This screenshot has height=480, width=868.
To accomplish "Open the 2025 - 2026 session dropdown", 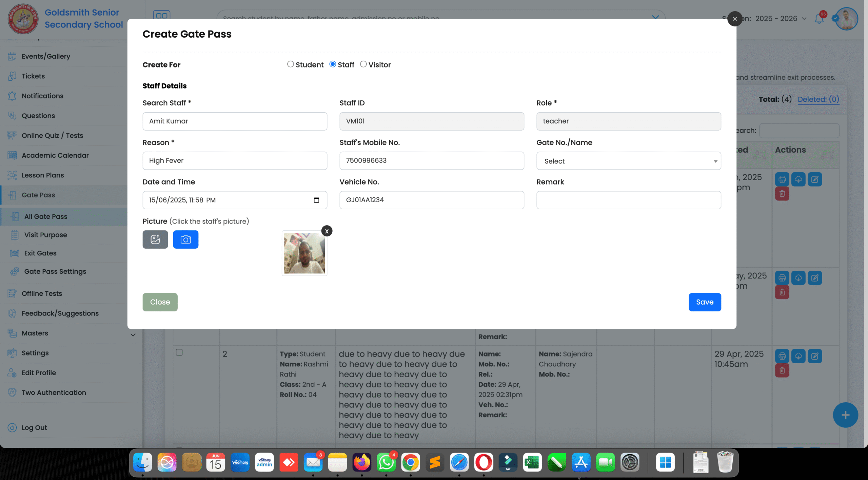I will coord(780,19).
